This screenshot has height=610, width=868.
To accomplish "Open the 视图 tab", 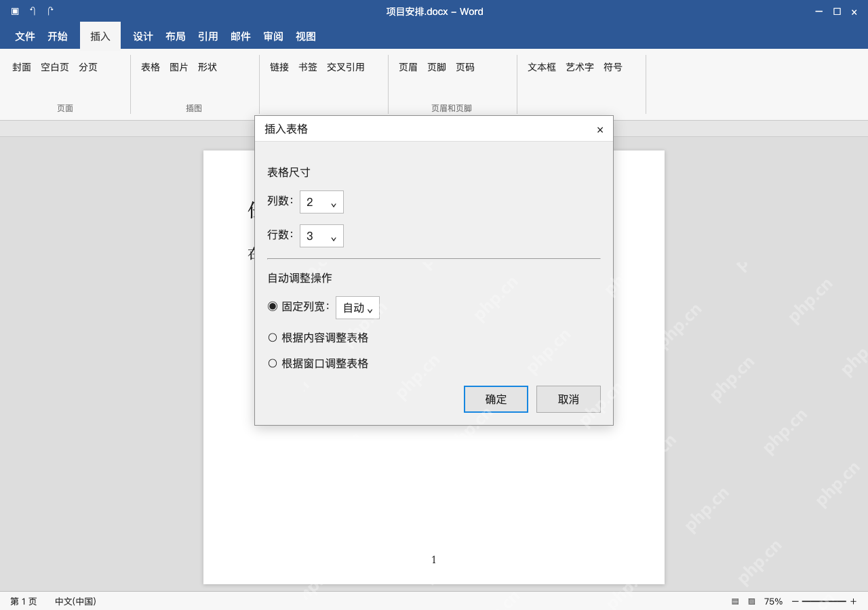I will 306,37.
